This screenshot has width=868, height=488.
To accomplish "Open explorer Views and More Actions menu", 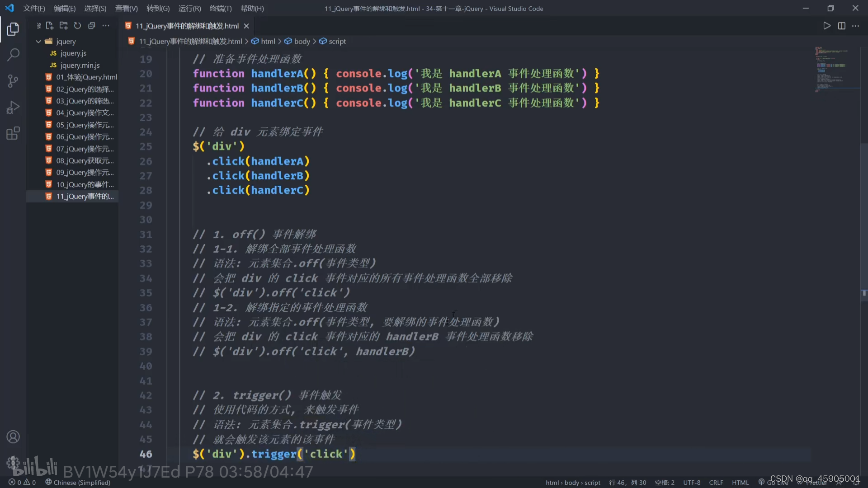I will (106, 26).
